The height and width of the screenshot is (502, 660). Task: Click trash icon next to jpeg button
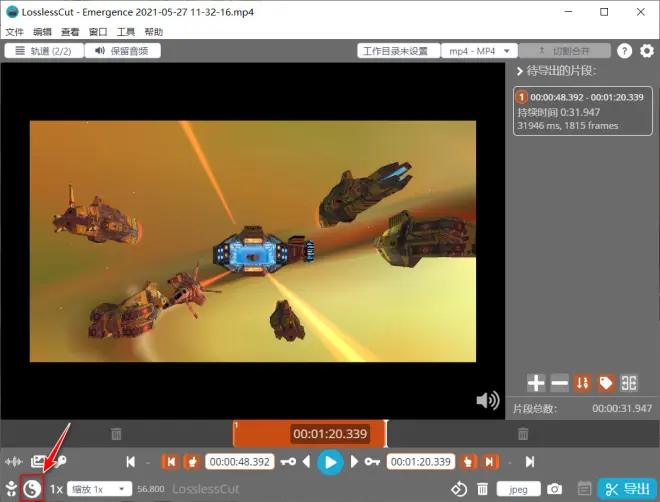482,489
